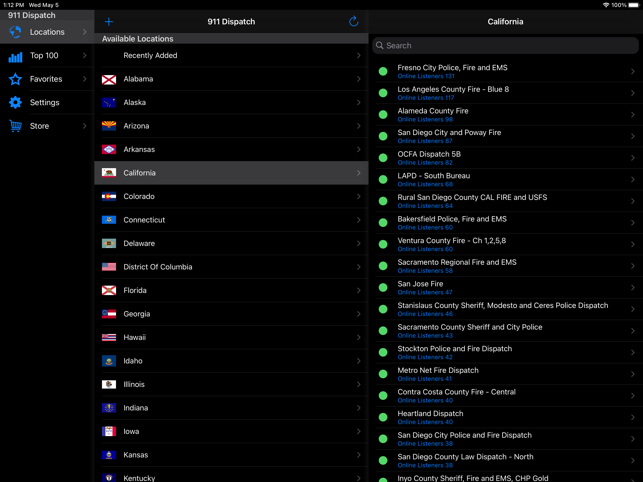This screenshot has width=643, height=482.
Task: Open chevron for Heartland Dispatch
Action: [633, 417]
